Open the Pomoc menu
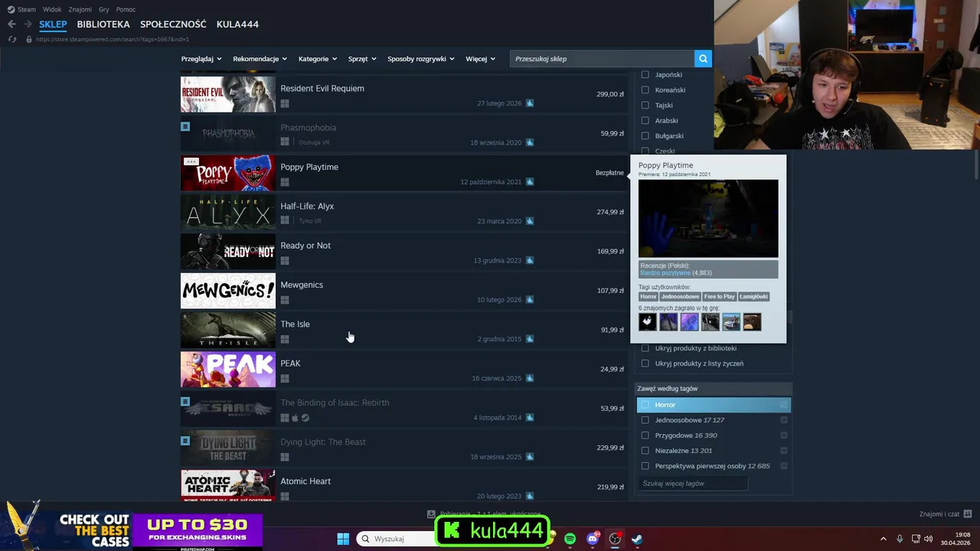 click(x=126, y=9)
